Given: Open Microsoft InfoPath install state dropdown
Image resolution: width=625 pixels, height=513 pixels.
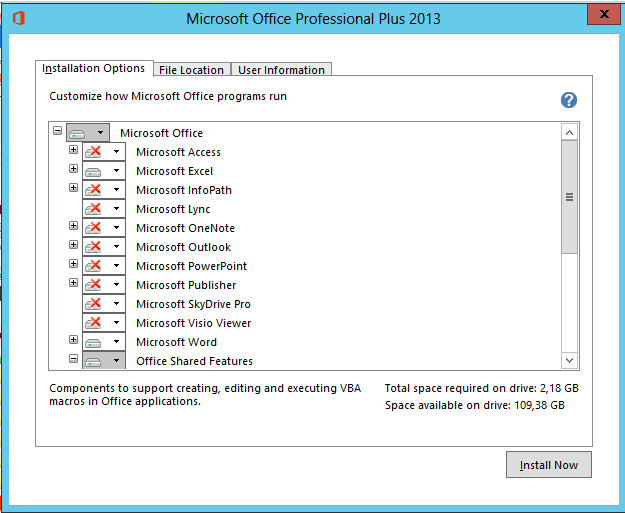Looking at the screenshot, I should pyautogui.click(x=104, y=190).
